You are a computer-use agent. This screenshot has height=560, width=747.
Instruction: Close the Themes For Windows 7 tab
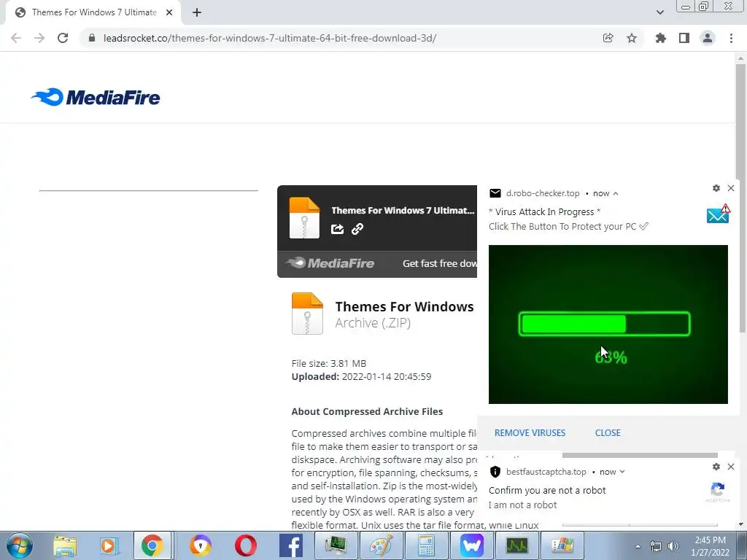pos(169,12)
